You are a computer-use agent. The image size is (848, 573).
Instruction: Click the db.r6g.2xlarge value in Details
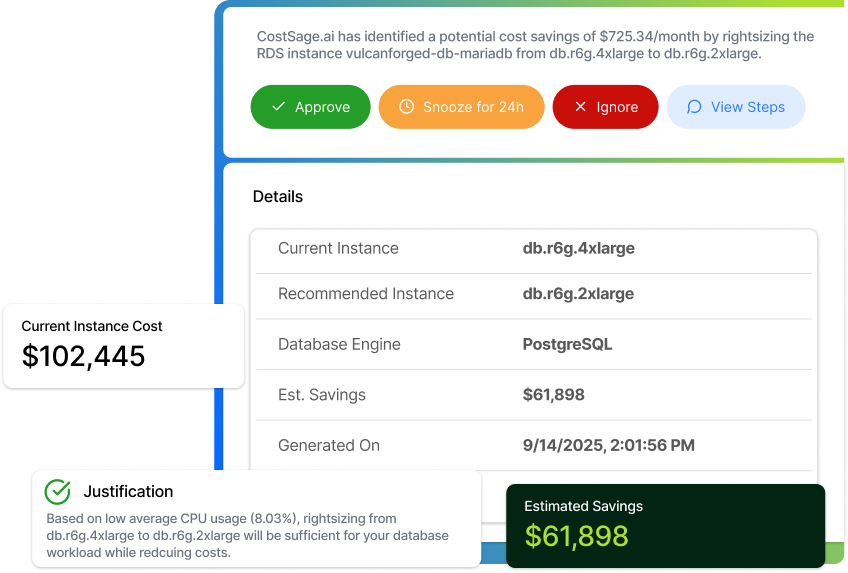pos(578,294)
